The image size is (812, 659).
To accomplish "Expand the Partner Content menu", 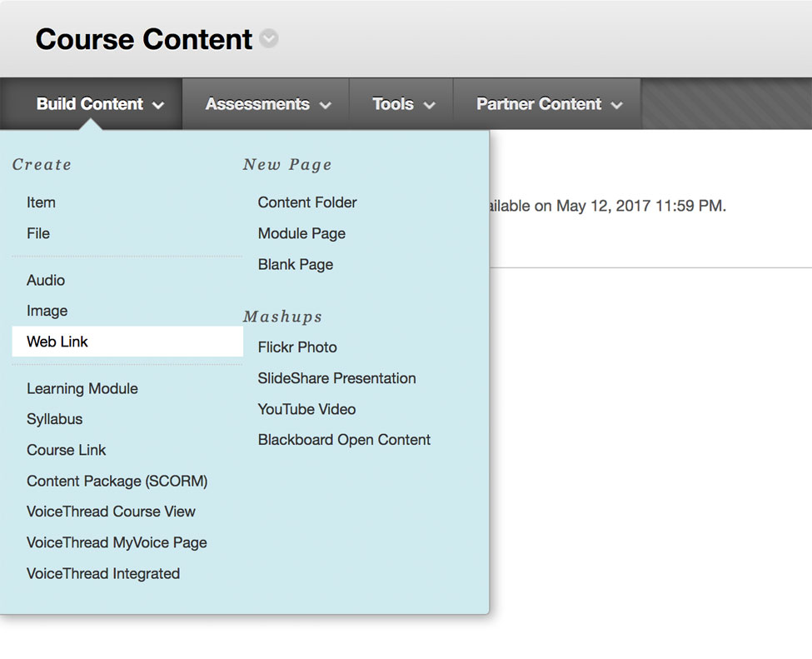I will [548, 104].
